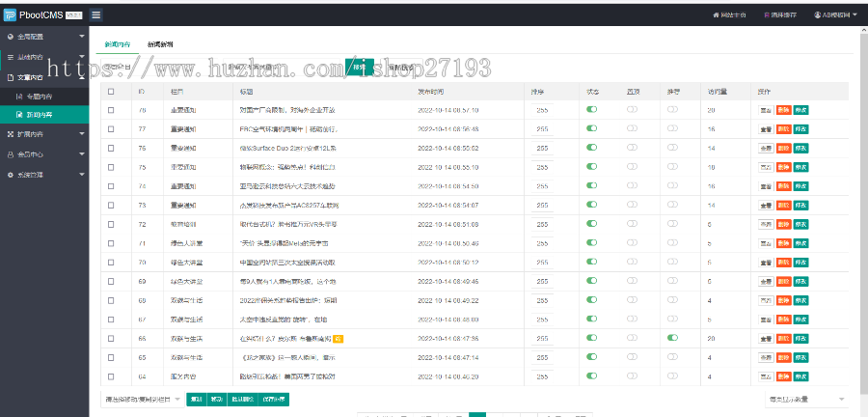Tick the select-all checkbox in table header
The width and height of the screenshot is (868, 417).
tap(111, 92)
